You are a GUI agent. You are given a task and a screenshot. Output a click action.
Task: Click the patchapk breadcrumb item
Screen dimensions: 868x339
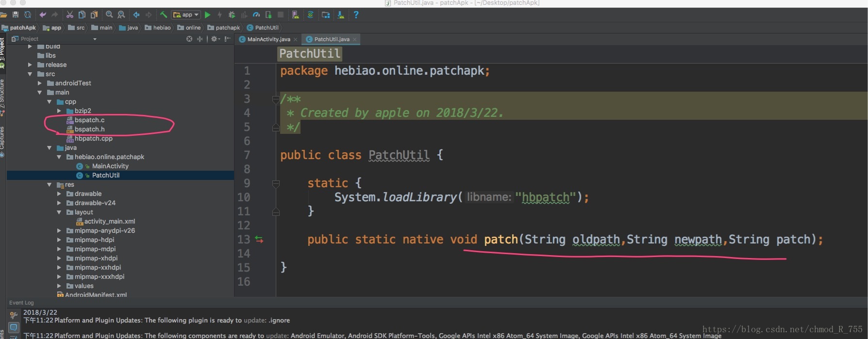tap(224, 28)
